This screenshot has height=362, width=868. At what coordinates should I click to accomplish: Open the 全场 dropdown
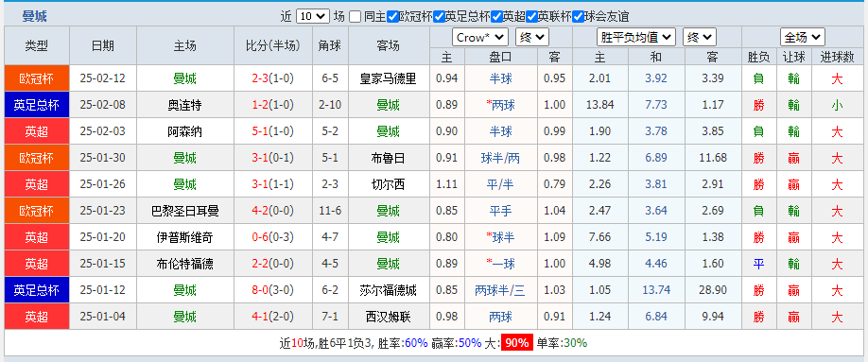(x=803, y=37)
